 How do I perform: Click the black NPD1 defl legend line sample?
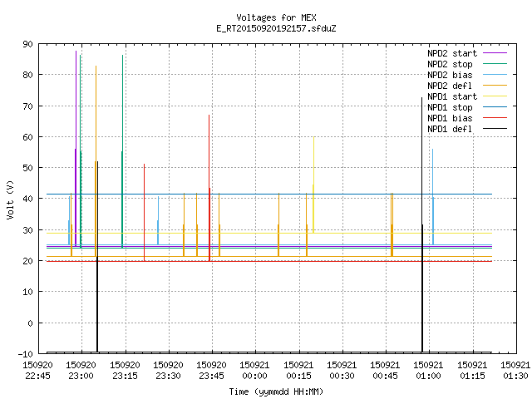pyautogui.click(x=495, y=129)
